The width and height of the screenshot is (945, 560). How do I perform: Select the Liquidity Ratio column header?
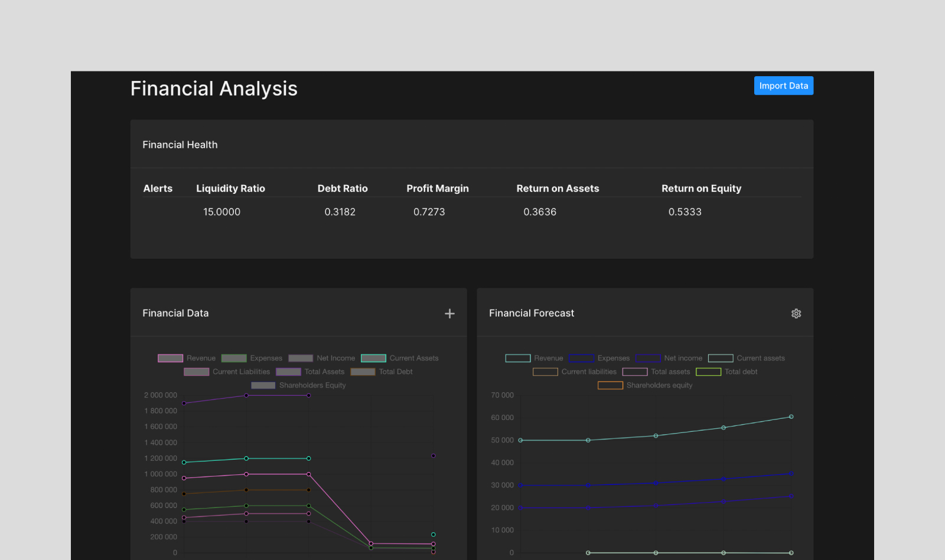click(x=230, y=188)
